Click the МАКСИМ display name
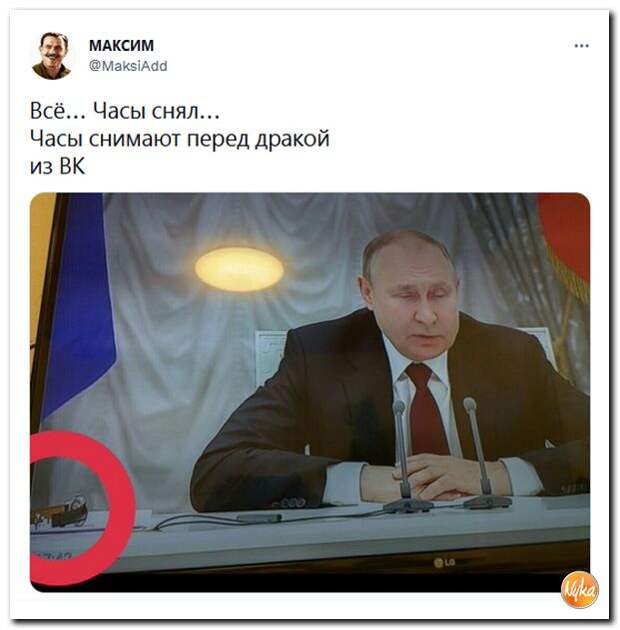 point(121,45)
